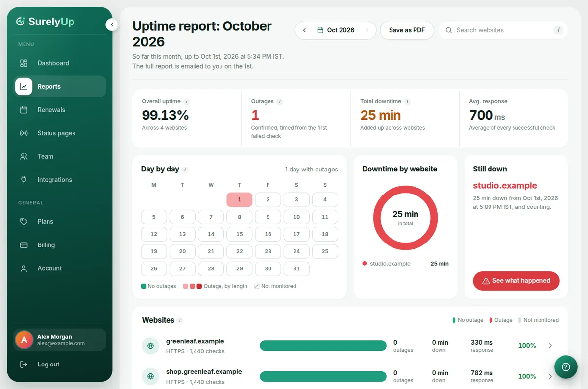588x389 pixels.
Task: Save the report as PDF
Action: pos(407,30)
